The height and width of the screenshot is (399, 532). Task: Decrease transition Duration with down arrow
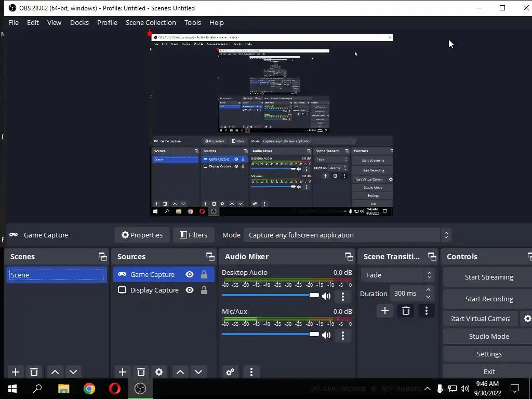(x=428, y=297)
